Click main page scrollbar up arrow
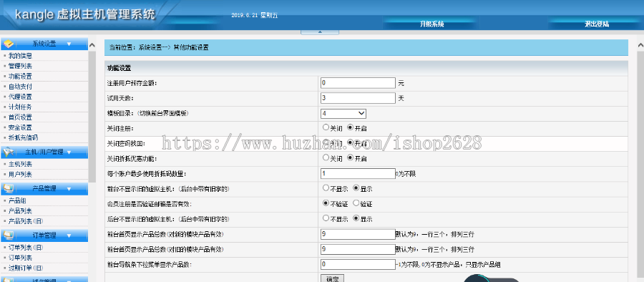Viewport: 644px width, 282px height. [640, 44]
